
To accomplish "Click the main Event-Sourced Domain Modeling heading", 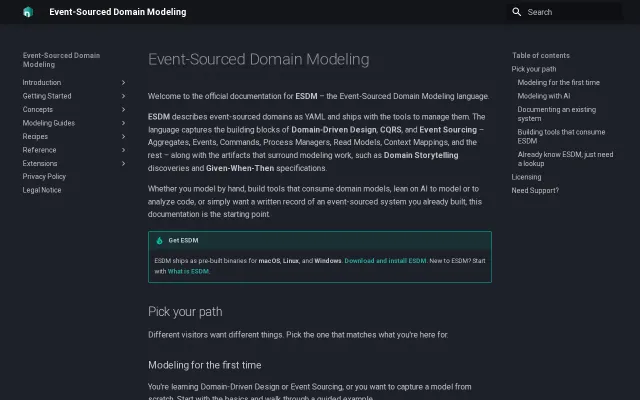I will (258, 59).
